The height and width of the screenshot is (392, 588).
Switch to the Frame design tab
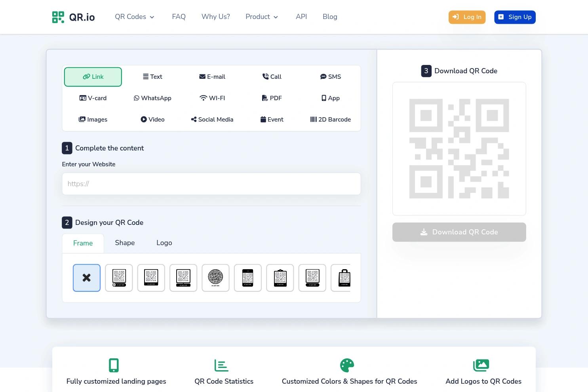(83, 243)
